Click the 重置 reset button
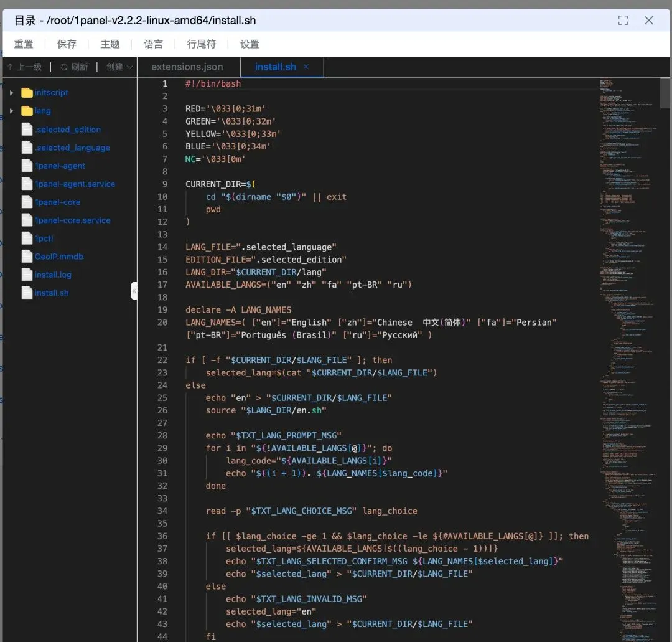This screenshot has width=672, height=642. point(24,44)
